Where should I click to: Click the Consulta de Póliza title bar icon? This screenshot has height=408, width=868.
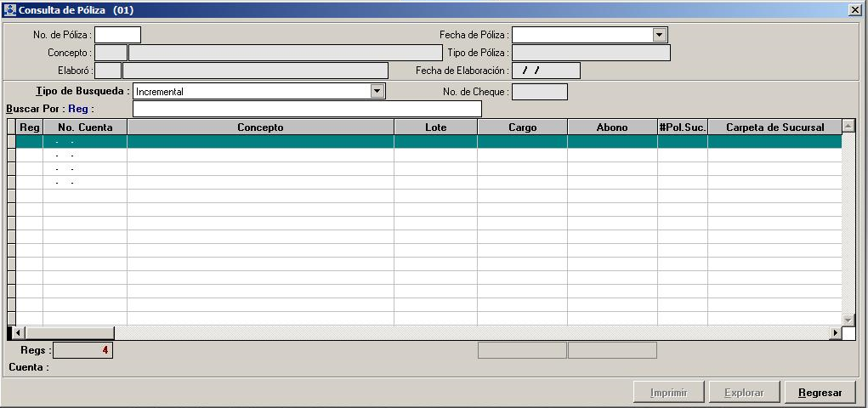coord(10,10)
